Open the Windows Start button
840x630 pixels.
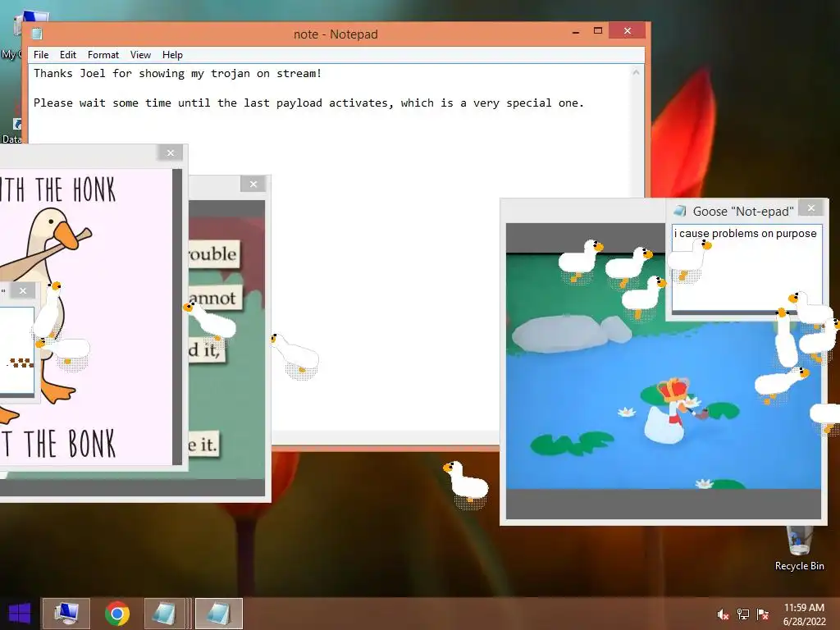20,614
